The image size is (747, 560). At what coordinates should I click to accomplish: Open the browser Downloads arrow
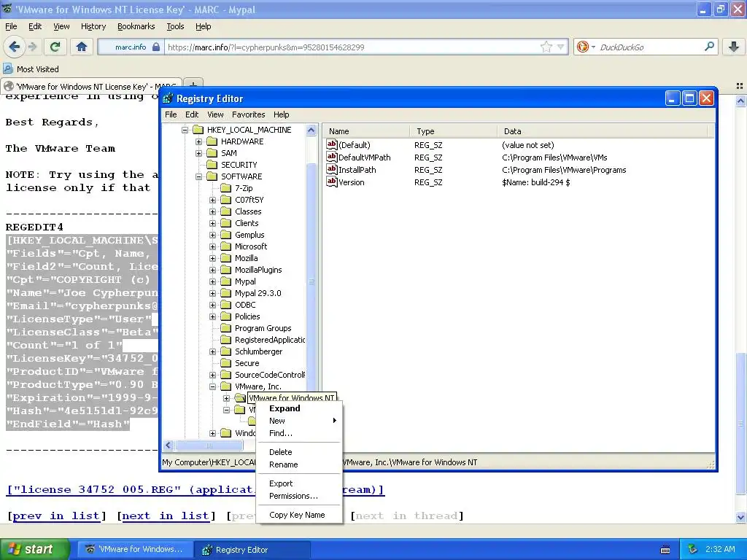(734, 47)
